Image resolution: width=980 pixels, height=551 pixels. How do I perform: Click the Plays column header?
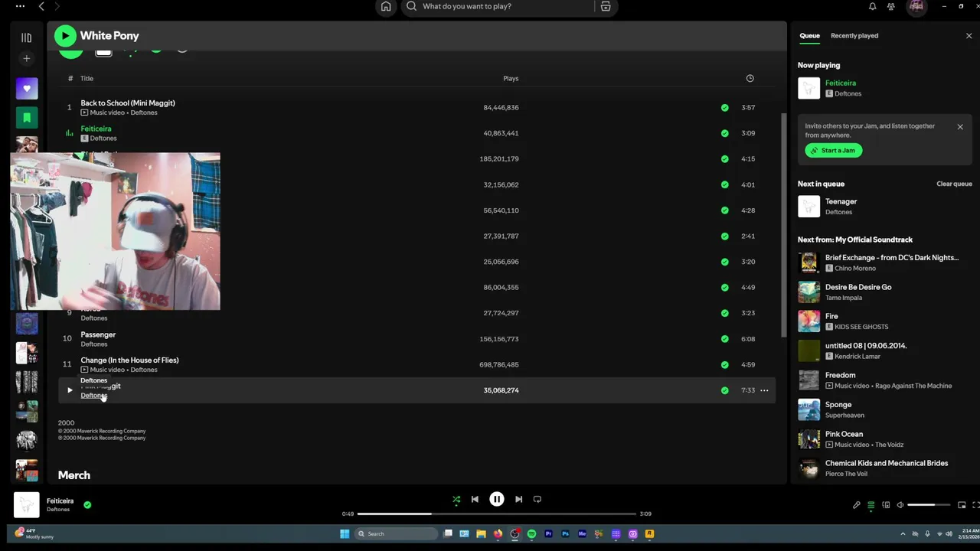(511, 78)
